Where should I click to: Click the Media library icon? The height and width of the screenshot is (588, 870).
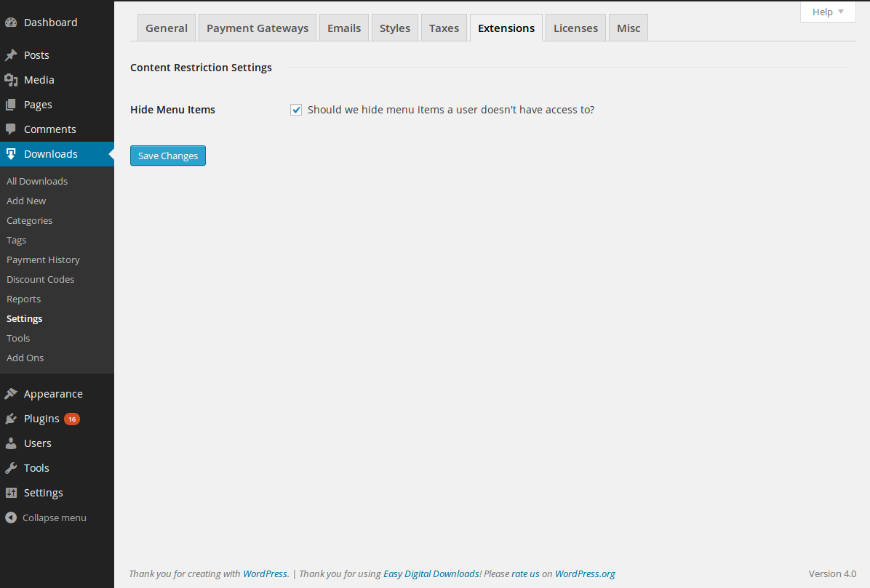tap(11, 80)
